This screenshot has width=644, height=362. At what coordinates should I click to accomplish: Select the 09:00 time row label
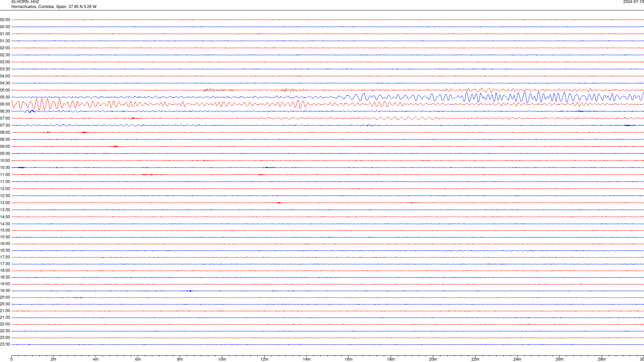tap(5, 146)
